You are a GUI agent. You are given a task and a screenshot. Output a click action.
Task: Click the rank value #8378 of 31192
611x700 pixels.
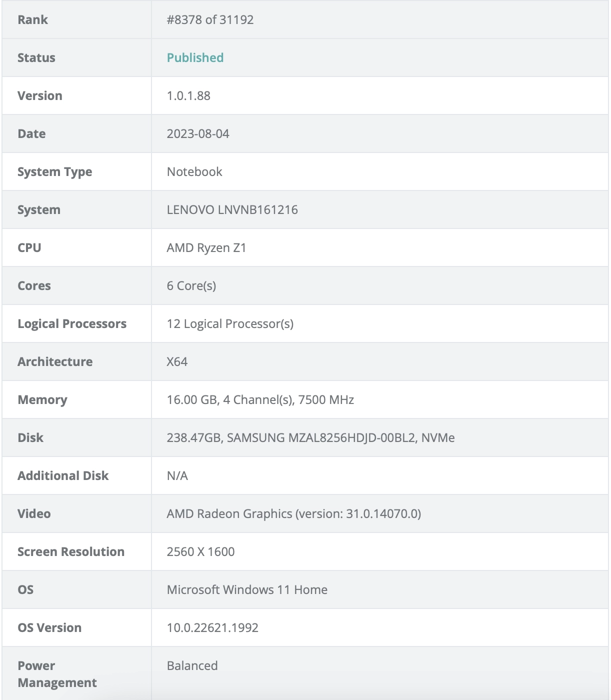(x=210, y=20)
